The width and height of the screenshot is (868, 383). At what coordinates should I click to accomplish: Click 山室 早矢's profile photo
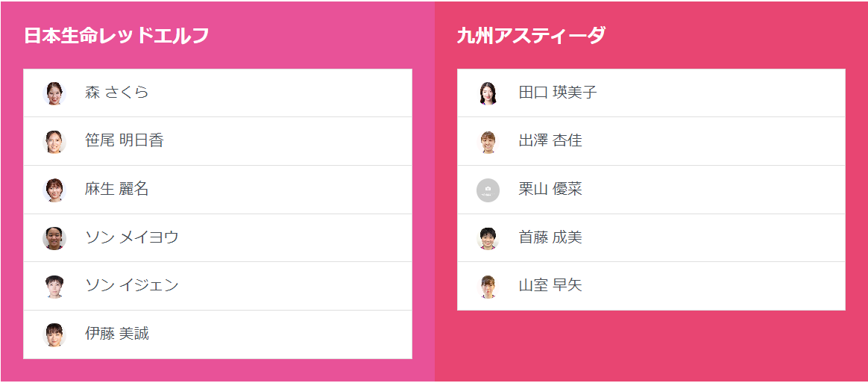(x=488, y=286)
